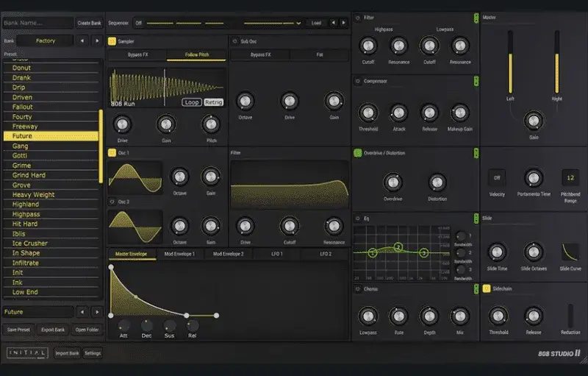Click the Highpass Cutoff knob
The image size is (588, 376).
(x=368, y=46)
